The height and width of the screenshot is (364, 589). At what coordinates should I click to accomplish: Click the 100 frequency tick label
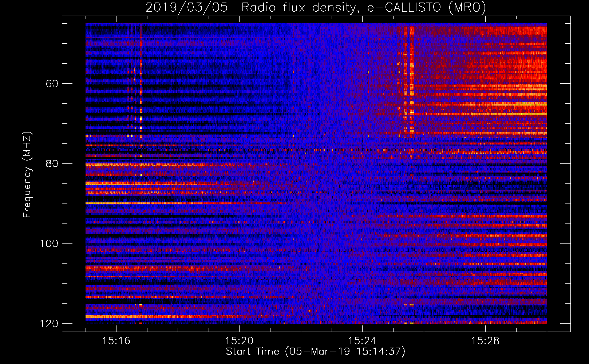49,244
